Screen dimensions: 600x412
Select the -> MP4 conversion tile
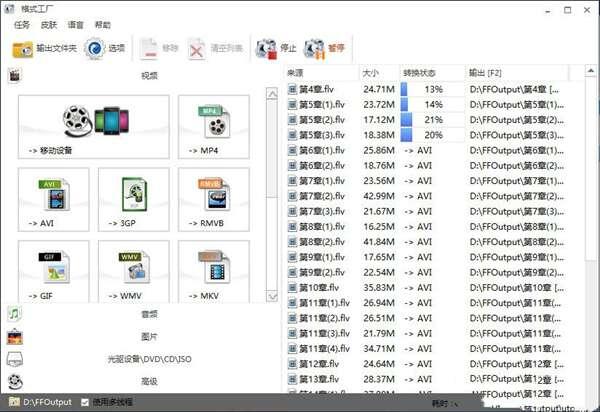pyautogui.click(x=213, y=127)
